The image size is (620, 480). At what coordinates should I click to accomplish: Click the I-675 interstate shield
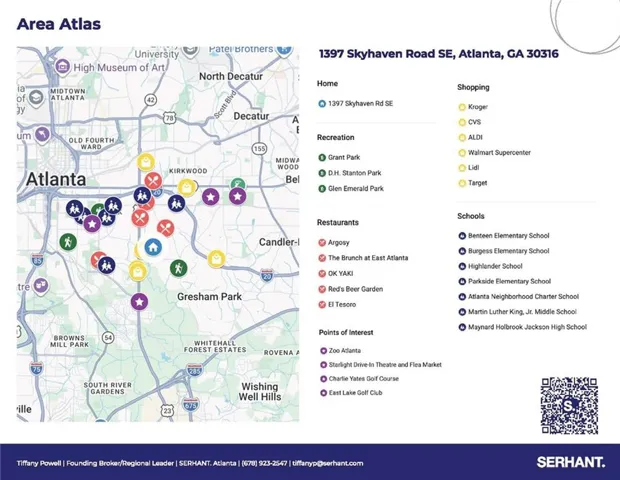coord(191,405)
